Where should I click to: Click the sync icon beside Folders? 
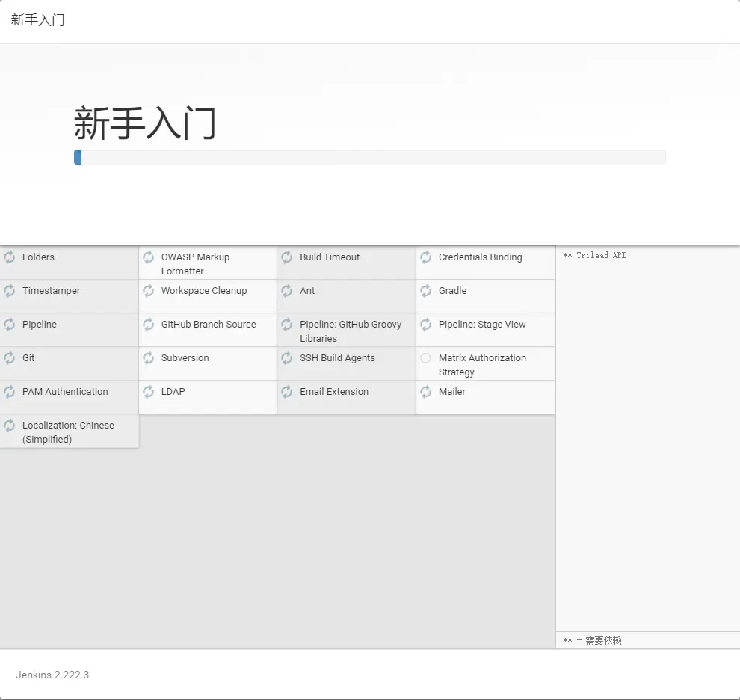coord(10,257)
